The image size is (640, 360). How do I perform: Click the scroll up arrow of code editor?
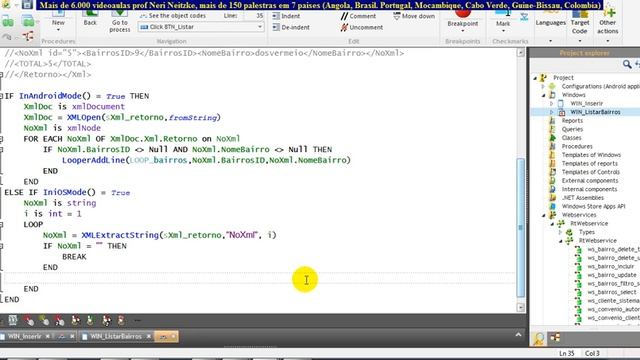[520, 53]
